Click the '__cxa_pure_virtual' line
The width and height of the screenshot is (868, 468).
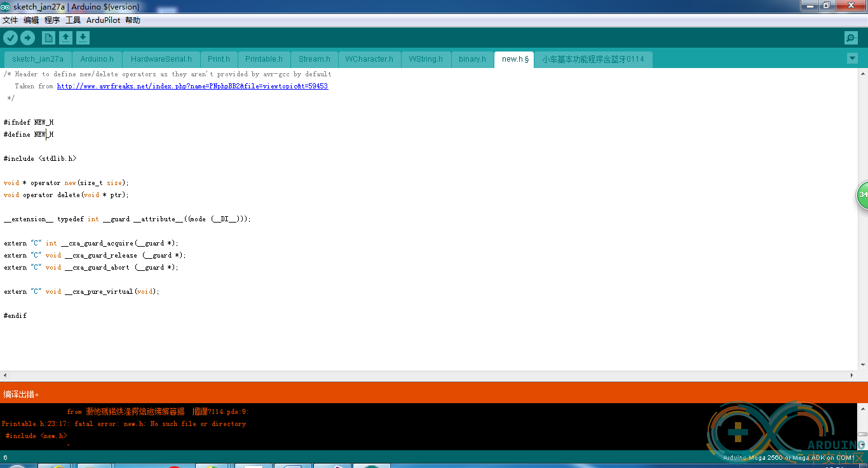pyautogui.click(x=81, y=291)
